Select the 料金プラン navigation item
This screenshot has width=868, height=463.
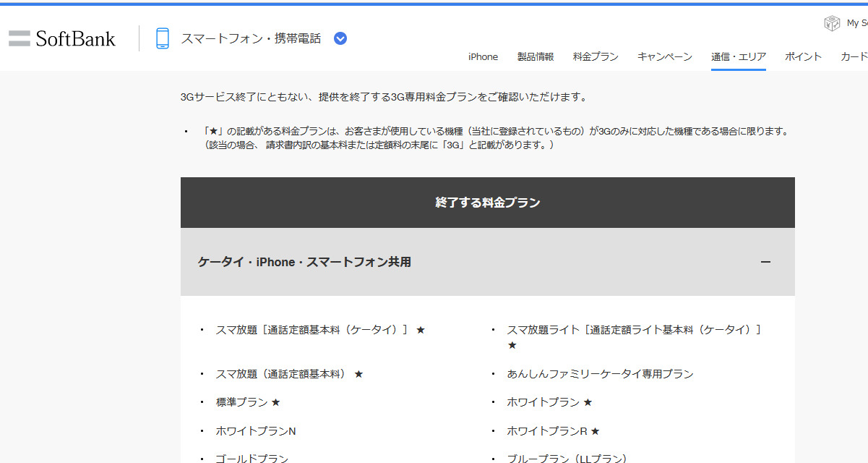(x=596, y=56)
